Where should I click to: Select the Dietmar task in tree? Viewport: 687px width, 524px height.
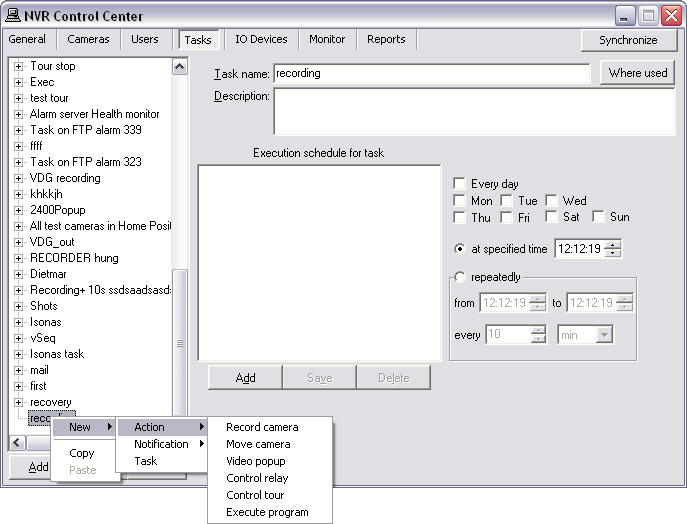(48, 274)
